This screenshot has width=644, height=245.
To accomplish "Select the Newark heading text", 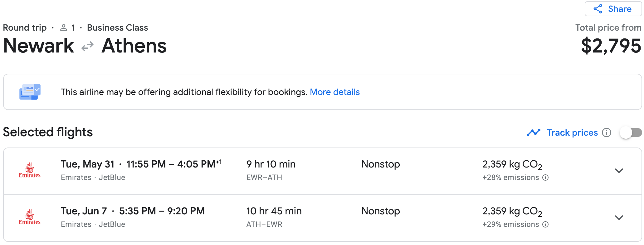I will (x=39, y=46).
